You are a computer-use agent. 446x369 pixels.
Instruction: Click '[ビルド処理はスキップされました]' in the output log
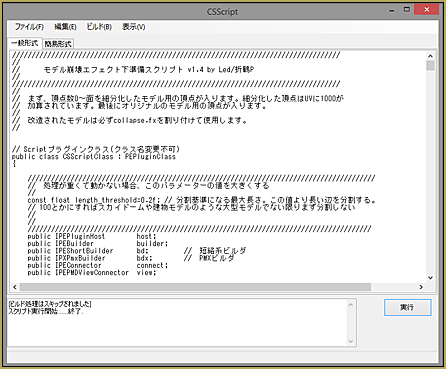[x=50, y=304]
